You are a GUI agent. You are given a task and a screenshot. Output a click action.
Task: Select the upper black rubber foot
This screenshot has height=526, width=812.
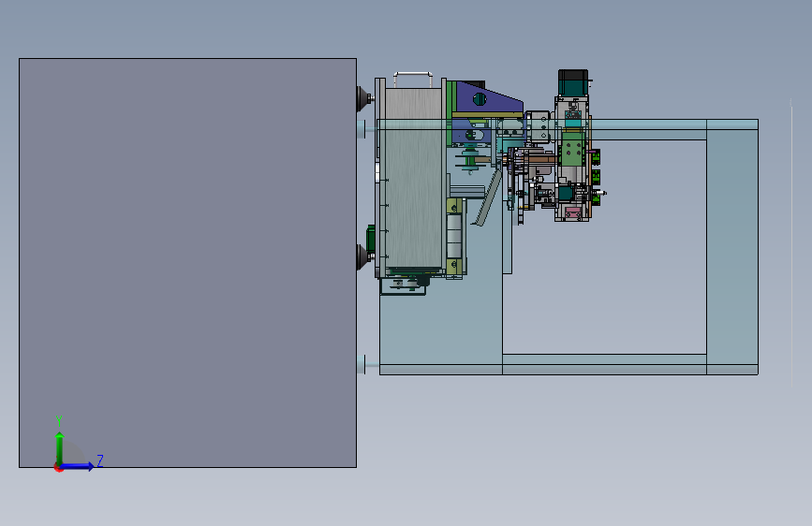(363, 97)
